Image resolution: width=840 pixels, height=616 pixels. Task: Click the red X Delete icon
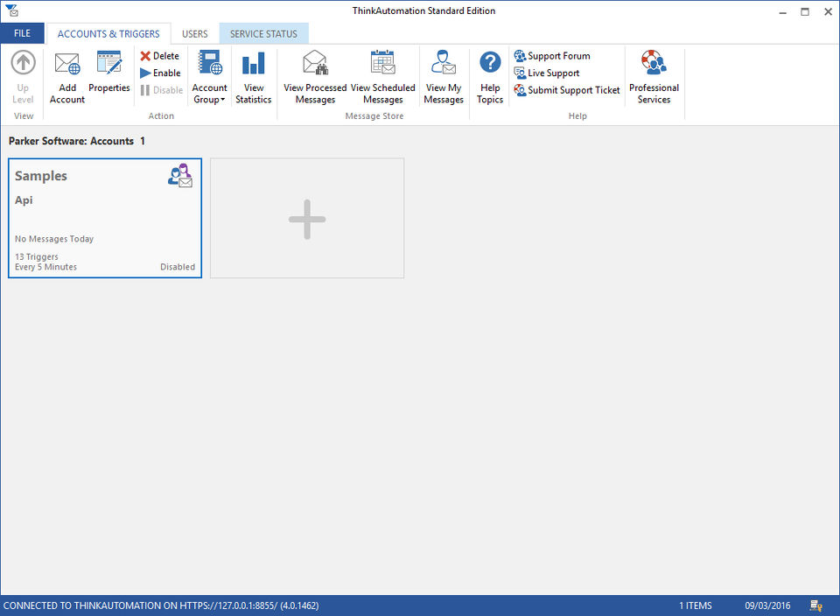tap(145, 56)
